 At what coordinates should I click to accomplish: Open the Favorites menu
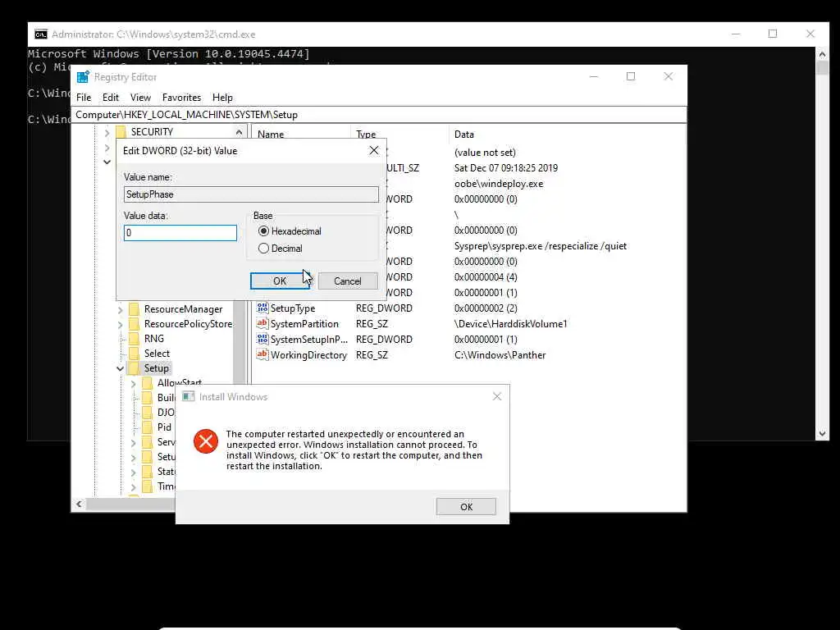coord(181,98)
